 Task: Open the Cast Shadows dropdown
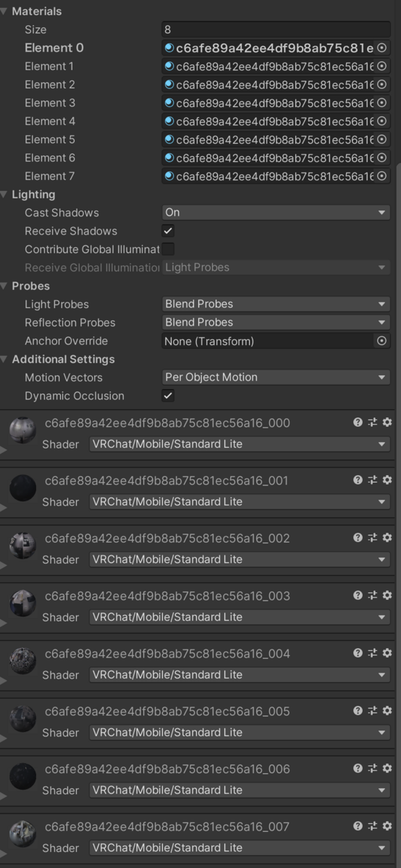pos(276,213)
